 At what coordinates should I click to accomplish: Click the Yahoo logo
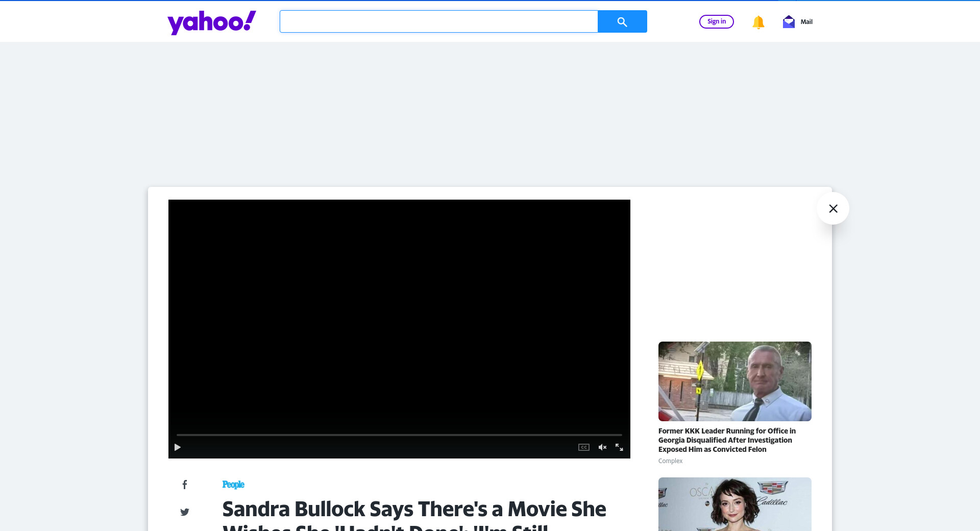[211, 22]
